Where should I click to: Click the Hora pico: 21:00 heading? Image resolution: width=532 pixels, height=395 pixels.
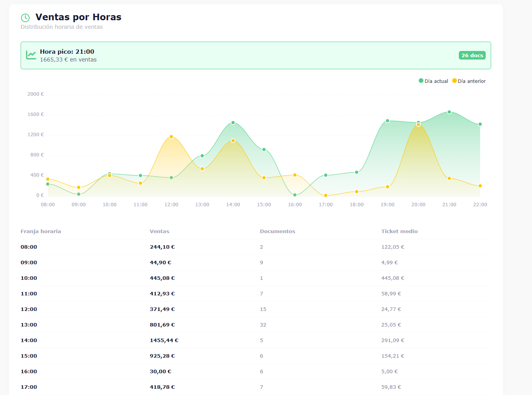(67, 52)
